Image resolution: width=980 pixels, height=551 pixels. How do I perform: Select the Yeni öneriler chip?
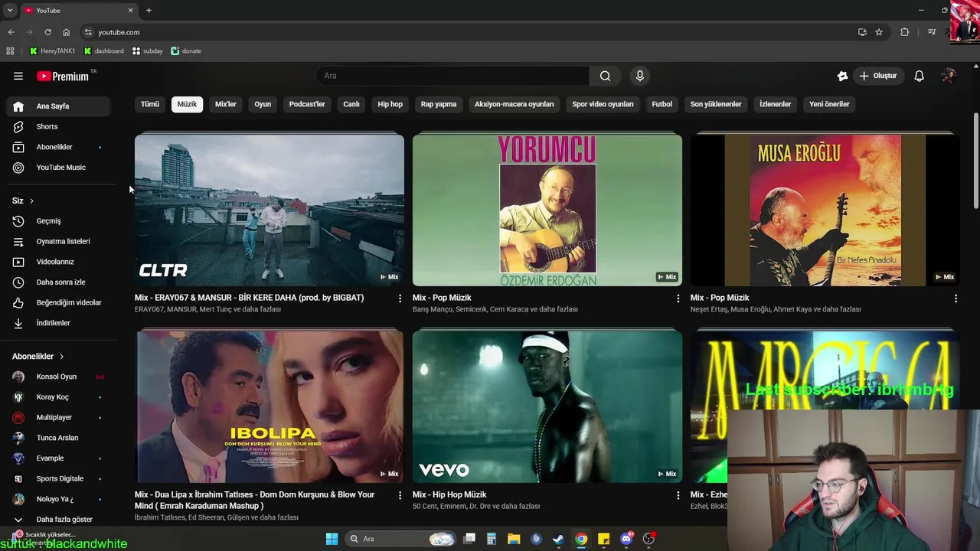point(829,104)
